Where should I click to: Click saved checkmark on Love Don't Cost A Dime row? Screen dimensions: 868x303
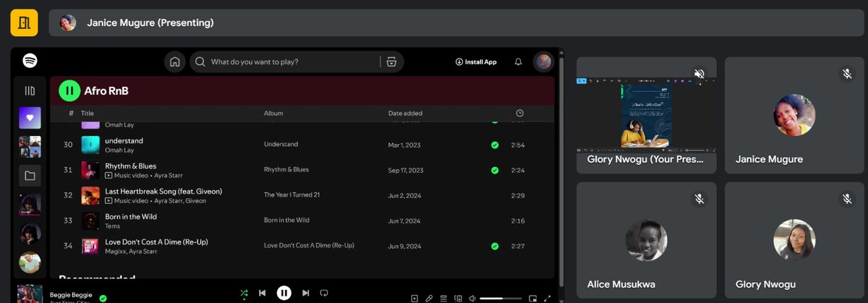point(495,246)
